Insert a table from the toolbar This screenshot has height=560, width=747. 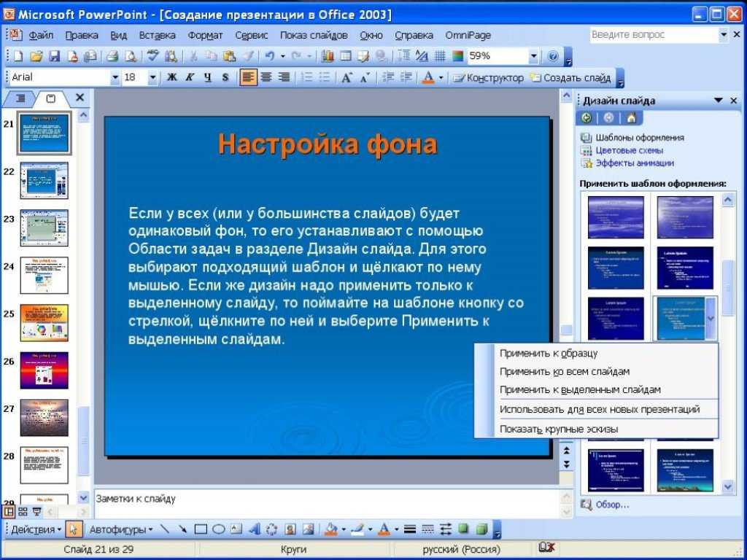point(345,57)
